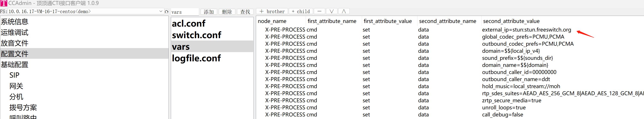Click the minus remove node button
Image resolution: width=644 pixels, height=119 pixels.
(x=319, y=11)
